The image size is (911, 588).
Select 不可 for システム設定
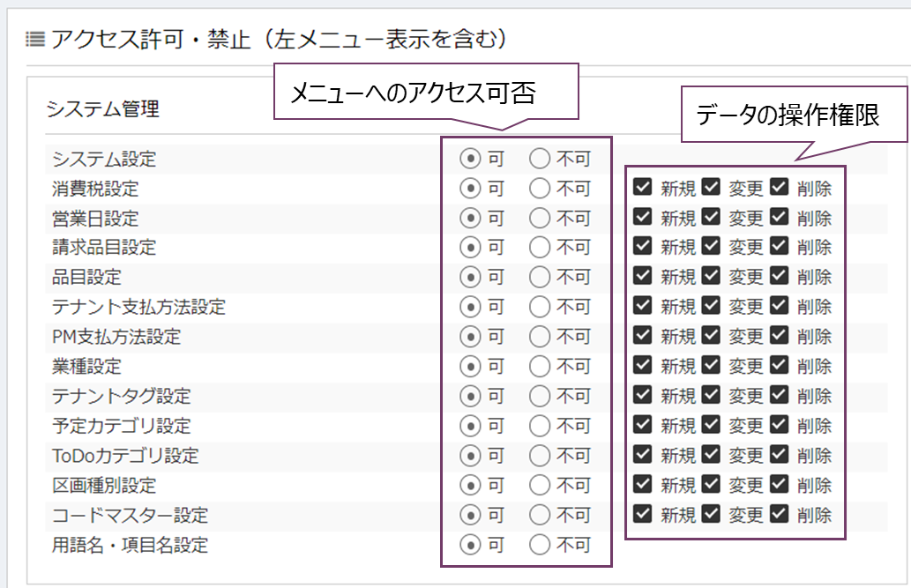click(540, 160)
